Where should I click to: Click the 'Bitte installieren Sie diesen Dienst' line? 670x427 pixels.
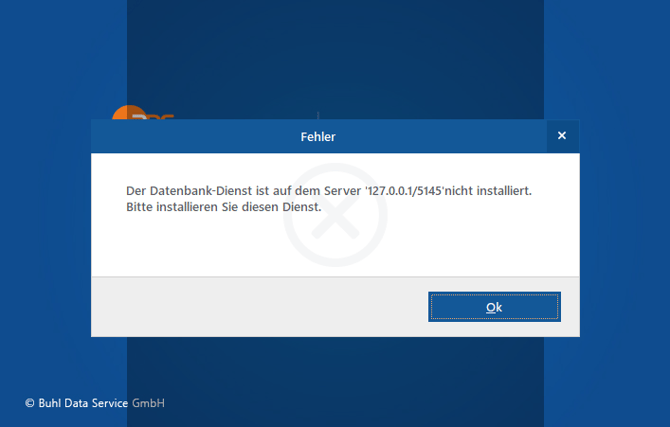(x=223, y=207)
